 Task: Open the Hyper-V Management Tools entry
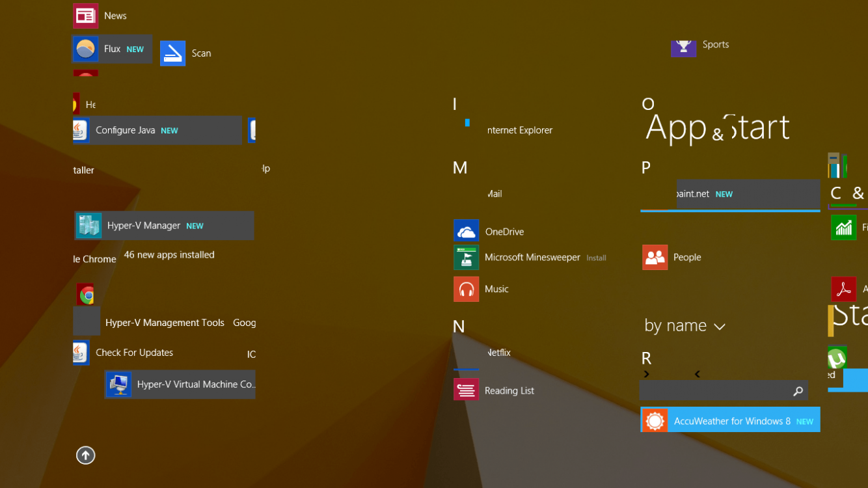pos(165,323)
